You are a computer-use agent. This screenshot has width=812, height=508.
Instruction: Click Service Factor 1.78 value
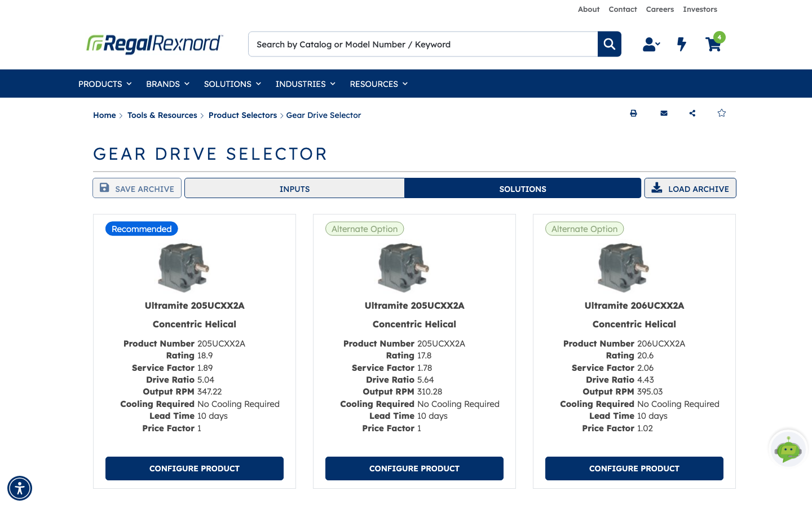click(x=425, y=368)
